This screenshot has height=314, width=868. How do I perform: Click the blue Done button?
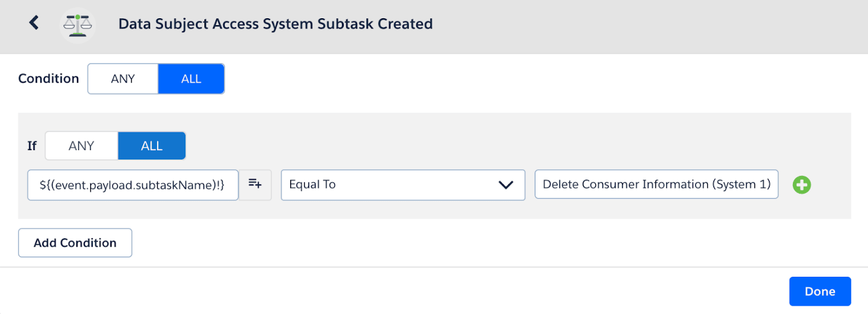click(x=819, y=291)
